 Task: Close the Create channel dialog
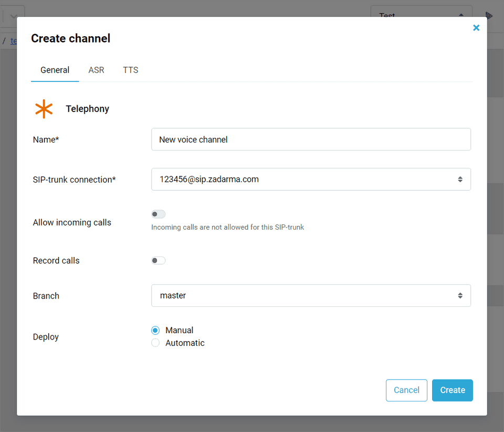point(476,28)
